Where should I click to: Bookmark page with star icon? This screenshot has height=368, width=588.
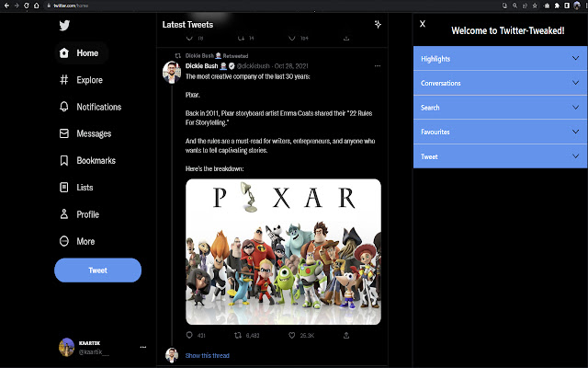[535, 6]
